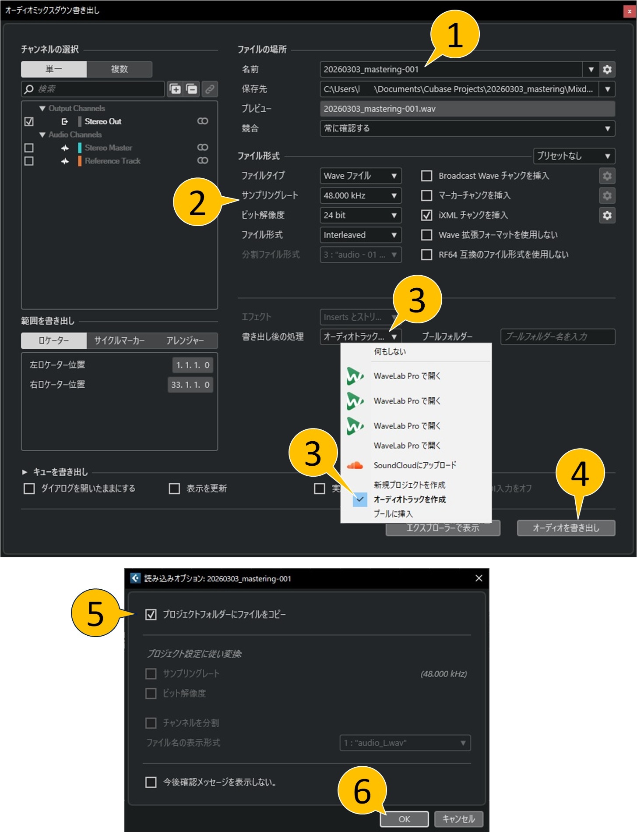Open the bit depth 24 bit dropdown
This screenshot has height=832, width=644.
(360, 215)
